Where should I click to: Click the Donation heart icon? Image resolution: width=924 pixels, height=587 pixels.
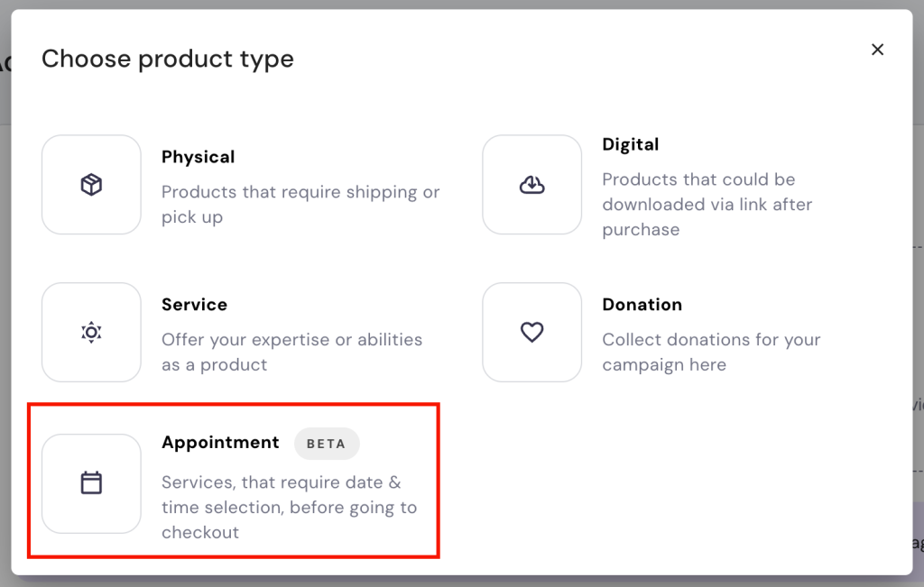[531, 332]
